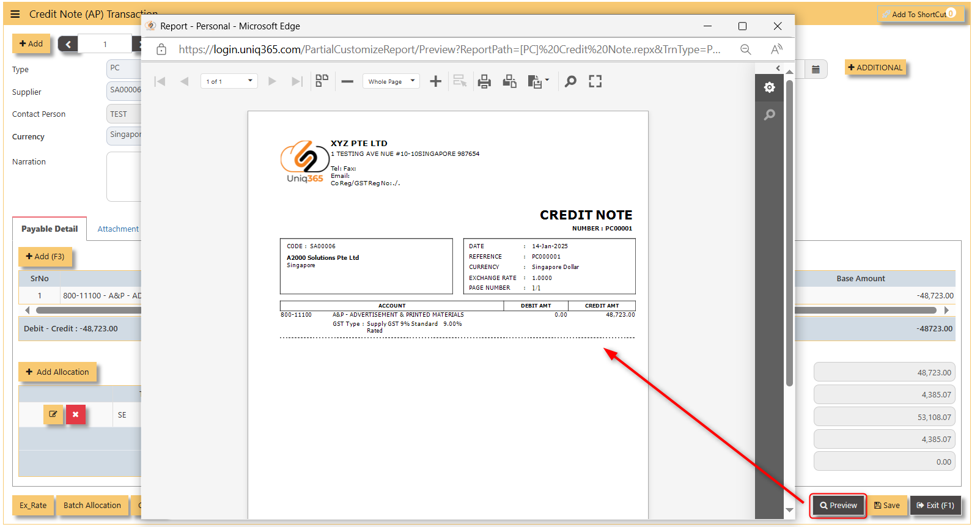The image size is (980, 527).
Task: Click Contact Person field showing TEST
Action: pos(124,114)
